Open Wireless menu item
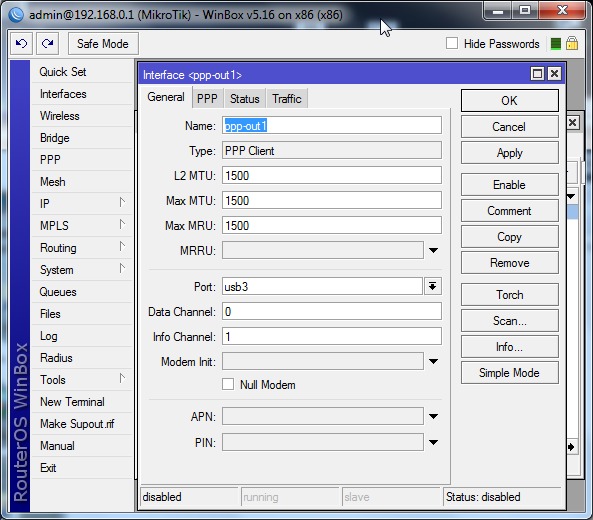 click(82, 116)
